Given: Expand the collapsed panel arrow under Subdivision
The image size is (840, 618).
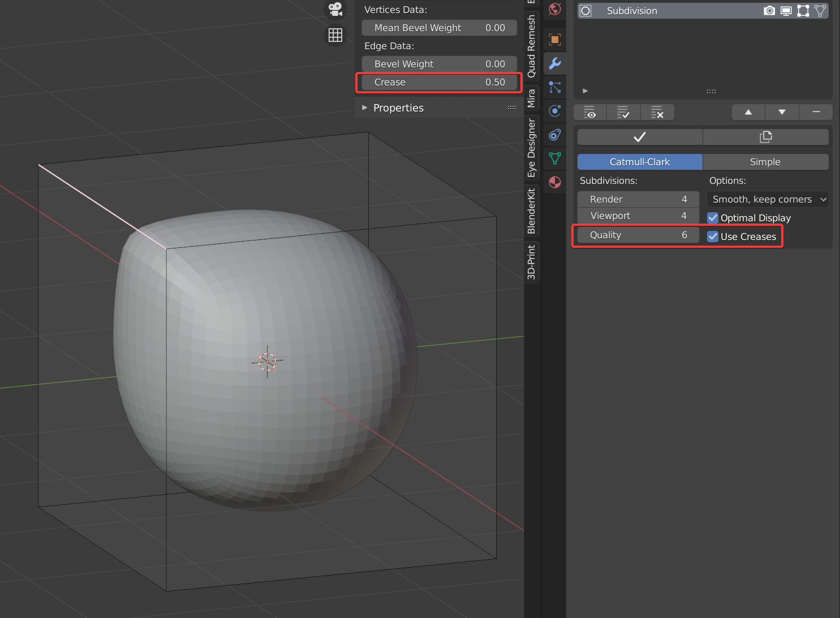Looking at the screenshot, I should click(x=584, y=91).
